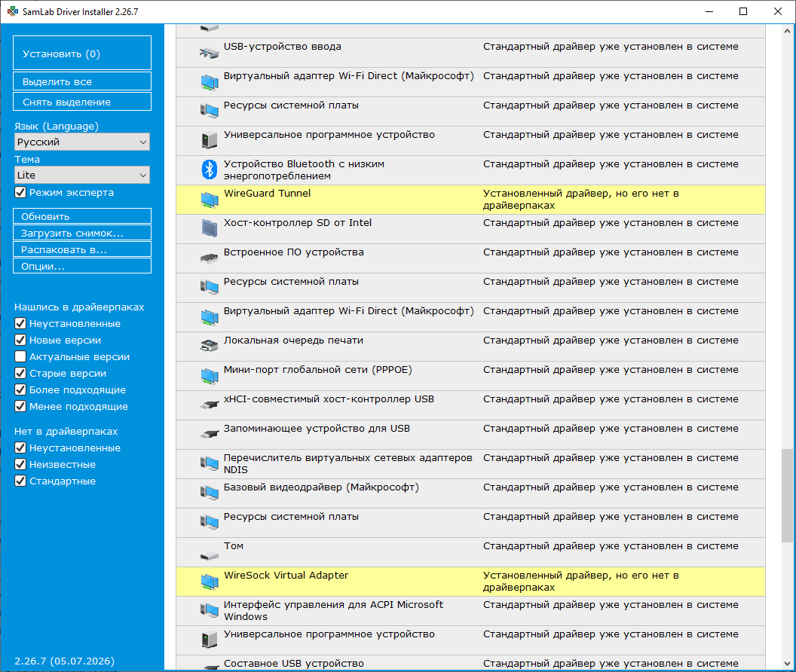
Task: Select the WireSock Virtual Adapter row name
Action: 286,576
